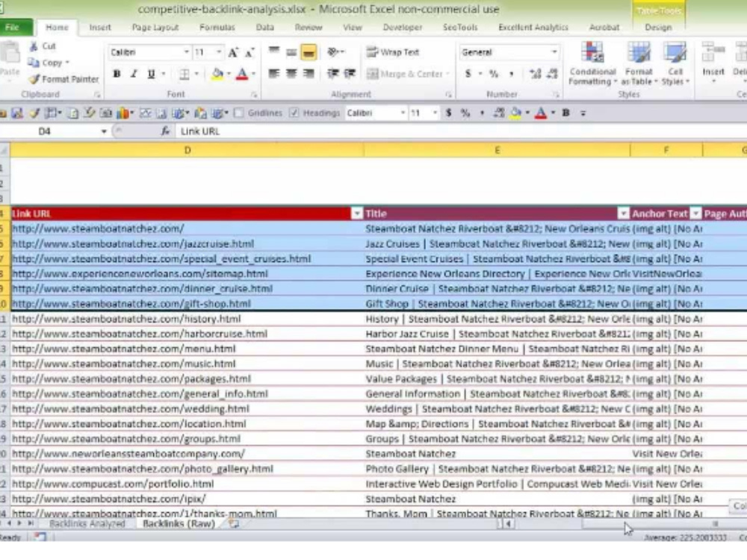Click the Insert cells button
Viewport: 747px width, 560px height.
(x=713, y=62)
